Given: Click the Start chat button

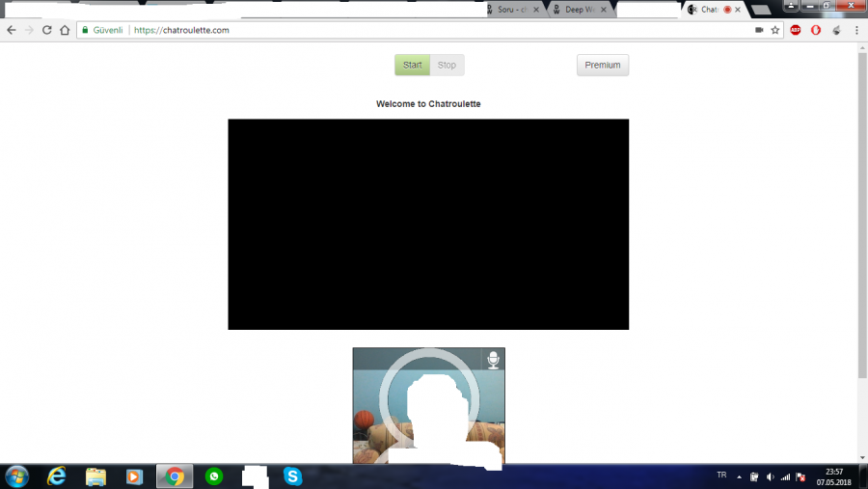Looking at the screenshot, I should pyautogui.click(x=412, y=65).
